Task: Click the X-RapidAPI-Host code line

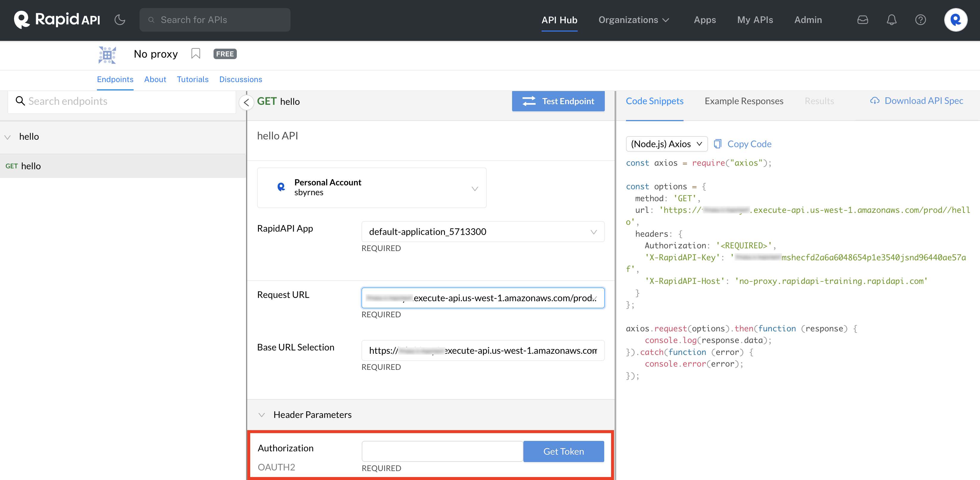Action: (786, 281)
